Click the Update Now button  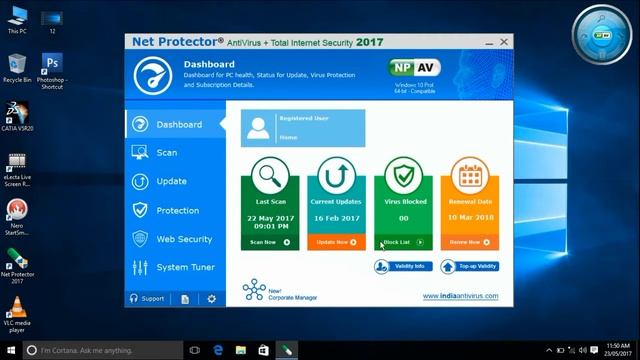coord(336,242)
